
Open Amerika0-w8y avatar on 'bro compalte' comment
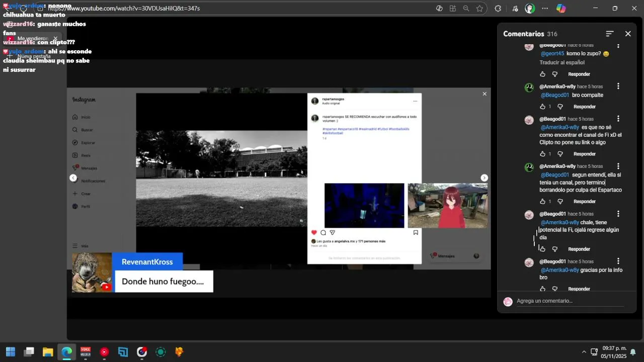[529, 87]
